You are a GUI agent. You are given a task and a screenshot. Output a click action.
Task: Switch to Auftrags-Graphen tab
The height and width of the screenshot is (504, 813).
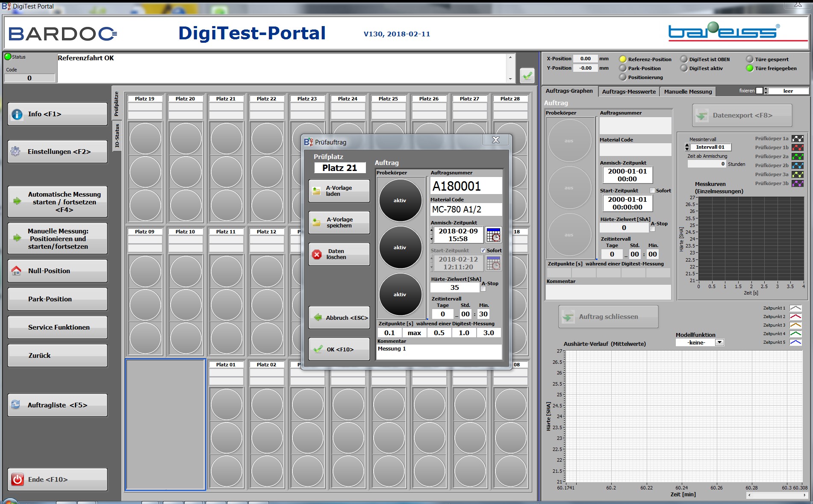(x=569, y=91)
